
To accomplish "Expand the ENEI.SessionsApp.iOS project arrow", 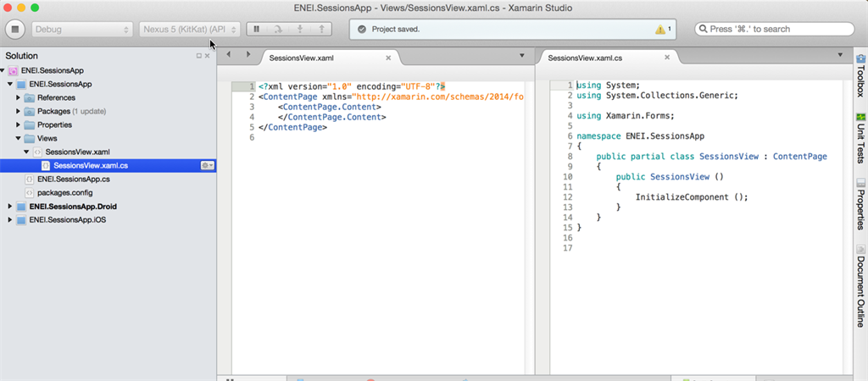I will click(10, 220).
